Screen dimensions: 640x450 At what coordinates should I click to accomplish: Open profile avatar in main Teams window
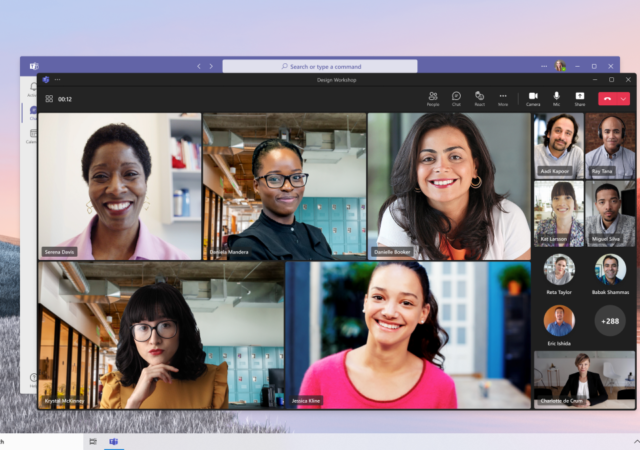(560, 66)
